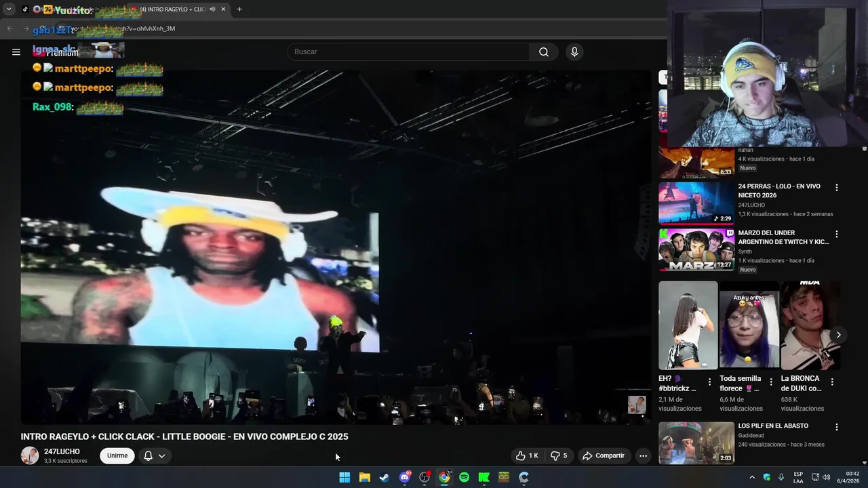Viewport: 868px width, 488px height.
Task: Open options for Toda semilla florece short
Action: (x=771, y=382)
